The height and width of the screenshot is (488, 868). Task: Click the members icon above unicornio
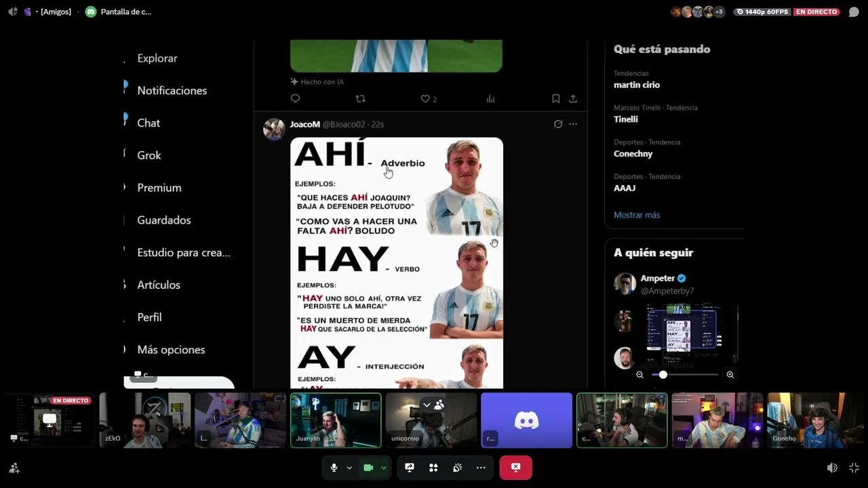[439, 405]
